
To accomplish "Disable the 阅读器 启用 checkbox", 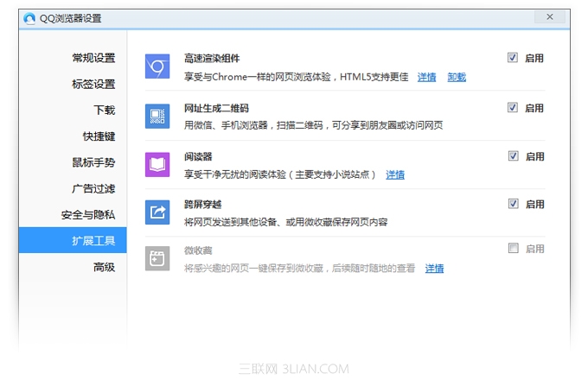I will point(513,155).
